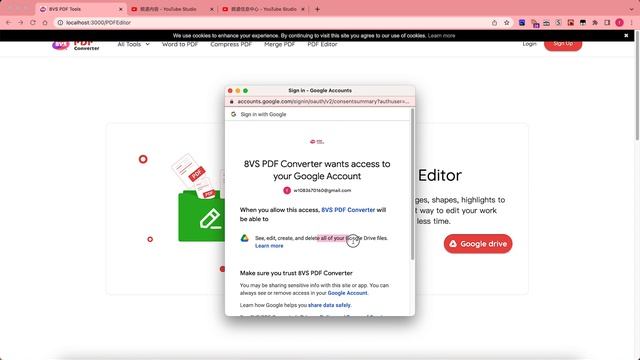Screen dimensions: 640x360
Task: Close the first YouTube Studio tab
Action: tap(211, 9)
